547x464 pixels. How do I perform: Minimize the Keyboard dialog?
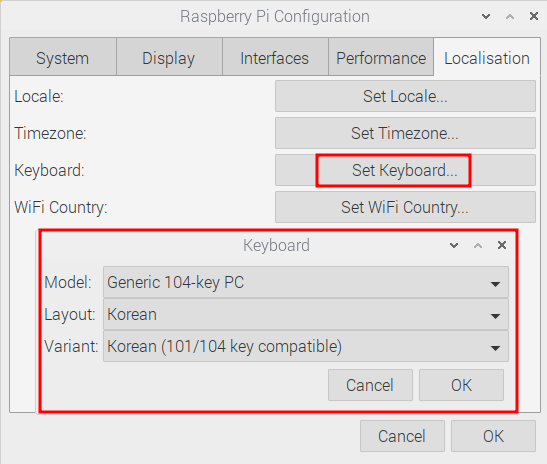pyautogui.click(x=454, y=245)
